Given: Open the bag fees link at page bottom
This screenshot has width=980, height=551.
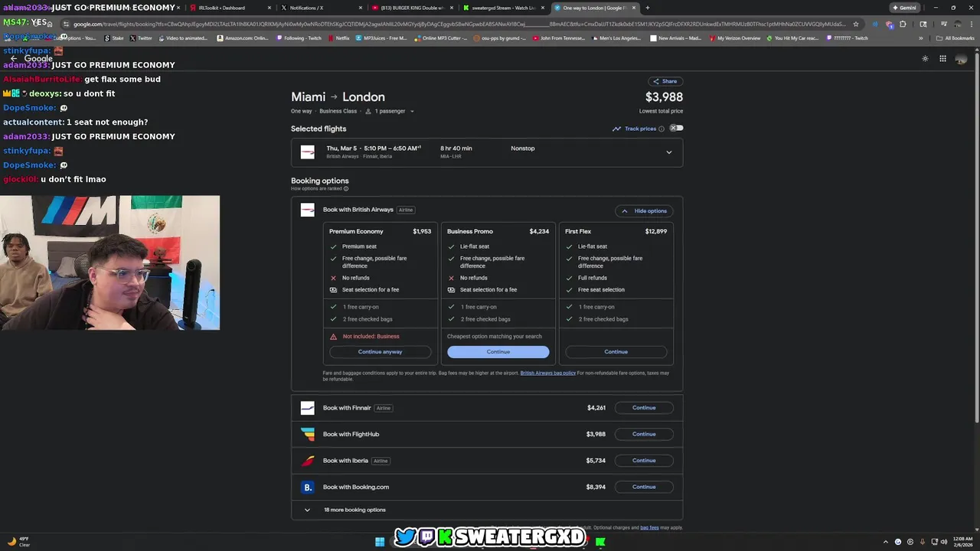Looking at the screenshot, I should pyautogui.click(x=649, y=527).
